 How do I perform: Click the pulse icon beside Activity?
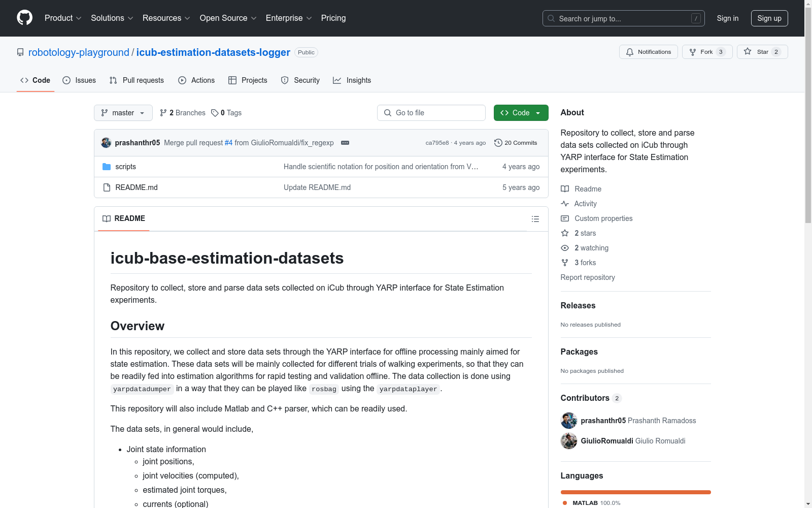coord(565,204)
